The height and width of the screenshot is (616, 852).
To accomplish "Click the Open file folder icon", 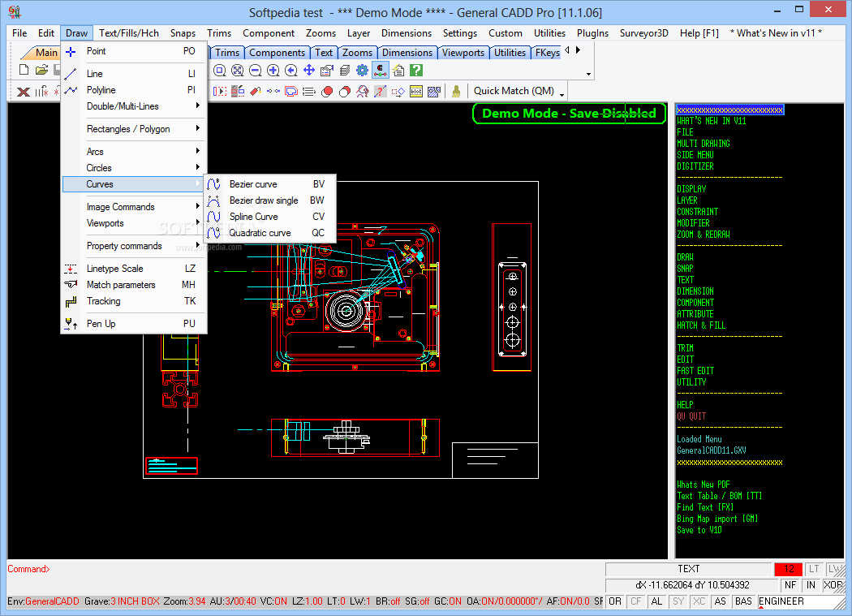I will (41, 70).
